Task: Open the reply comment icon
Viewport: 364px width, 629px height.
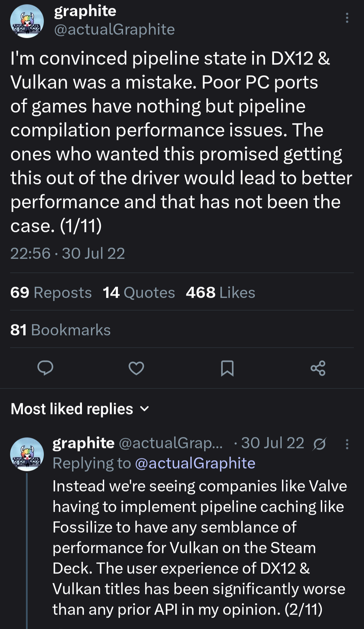Action: [x=45, y=368]
